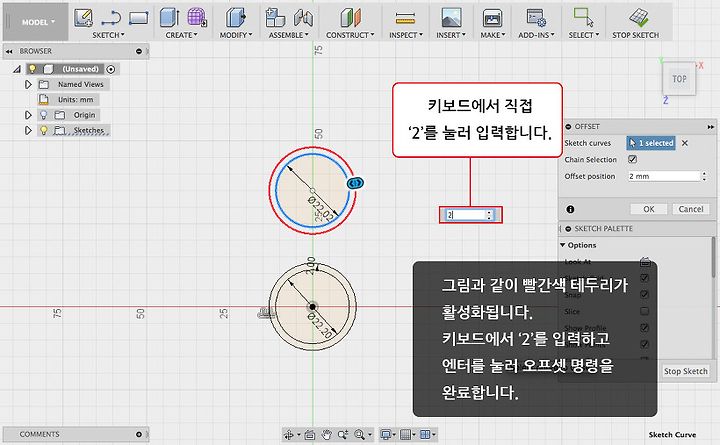Image resolution: width=720 pixels, height=445 pixels.
Task: Toggle the Slice checkbox in Sketch Palette
Action: pyautogui.click(x=644, y=311)
